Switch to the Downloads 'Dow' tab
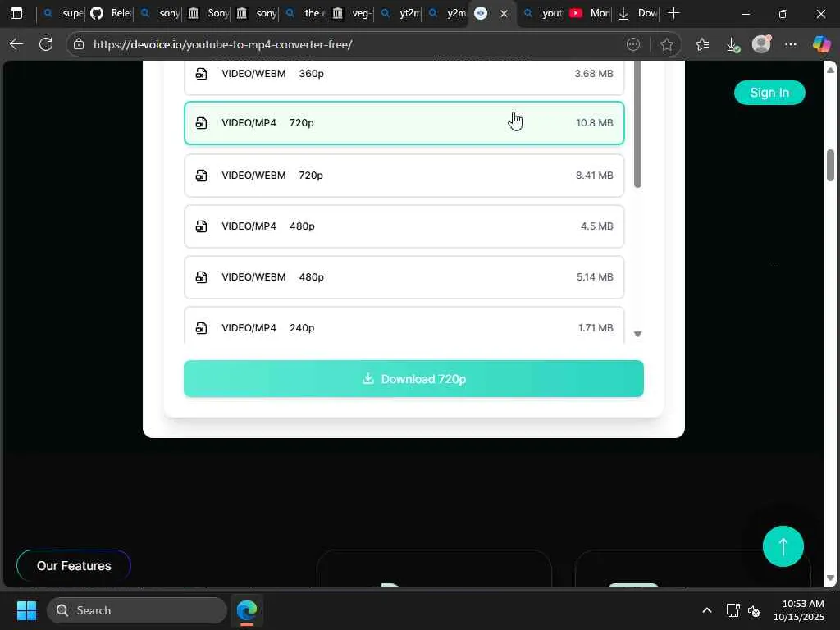This screenshot has width=840, height=630. (637, 13)
